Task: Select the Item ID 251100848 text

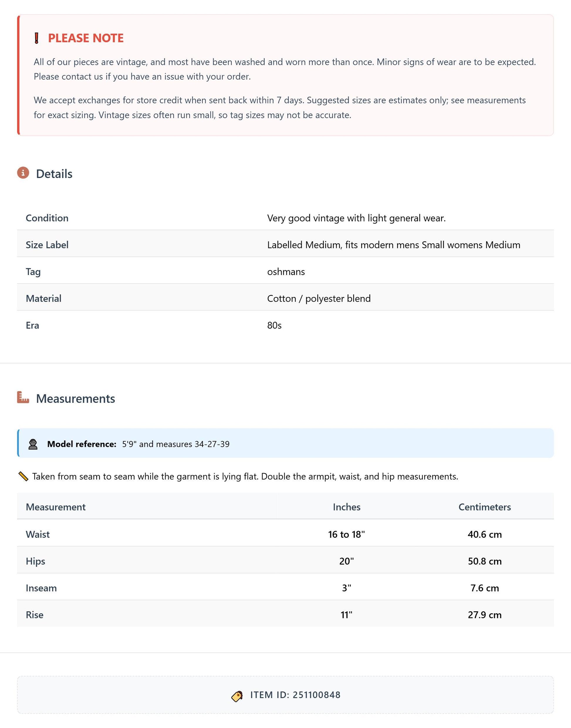Action: [295, 695]
